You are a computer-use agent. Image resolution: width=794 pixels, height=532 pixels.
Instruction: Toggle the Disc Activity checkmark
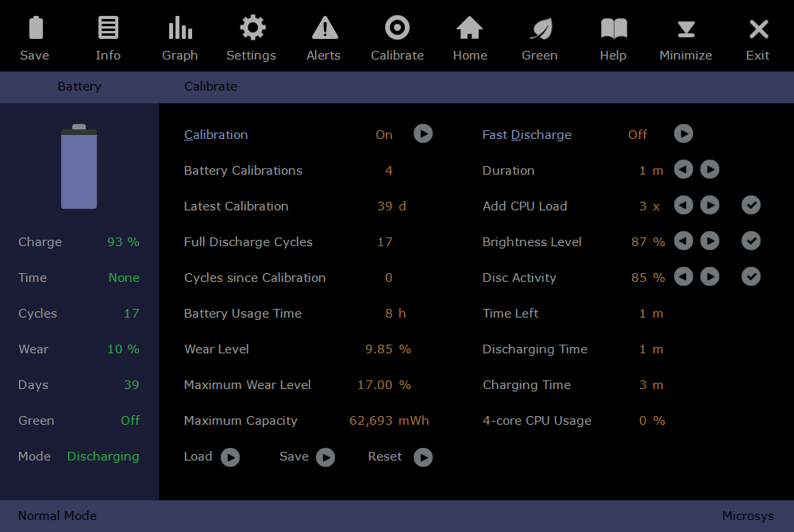point(751,276)
